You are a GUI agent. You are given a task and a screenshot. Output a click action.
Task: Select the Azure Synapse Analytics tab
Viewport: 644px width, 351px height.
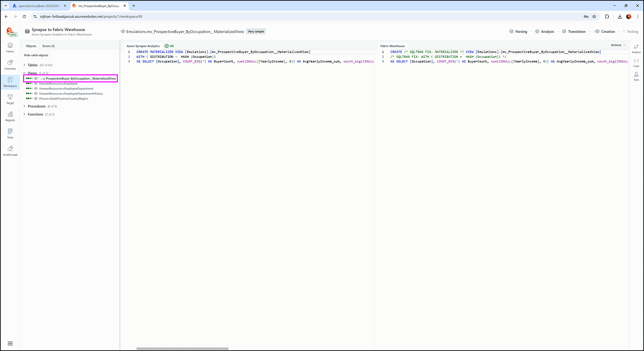143,46
